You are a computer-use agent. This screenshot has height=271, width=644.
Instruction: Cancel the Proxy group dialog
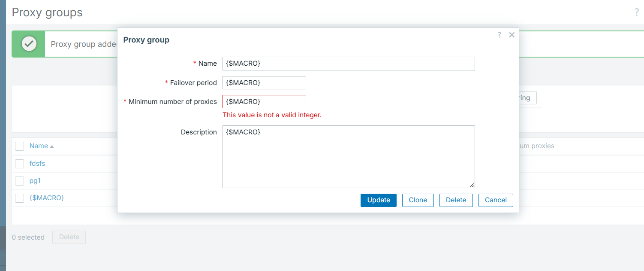point(496,200)
